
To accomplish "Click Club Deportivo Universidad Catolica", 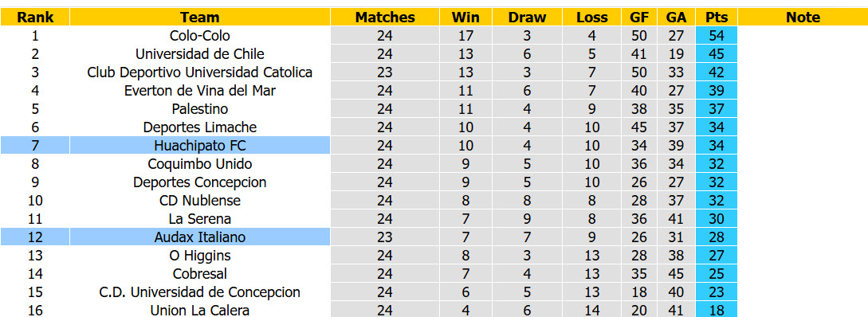I will point(200,72).
